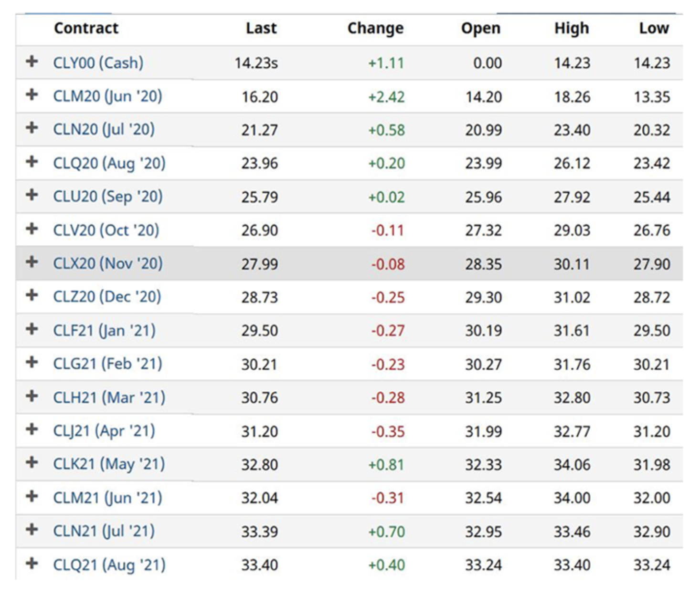Select the low value 13.35
This screenshot has width=700, height=605.
[x=652, y=97]
